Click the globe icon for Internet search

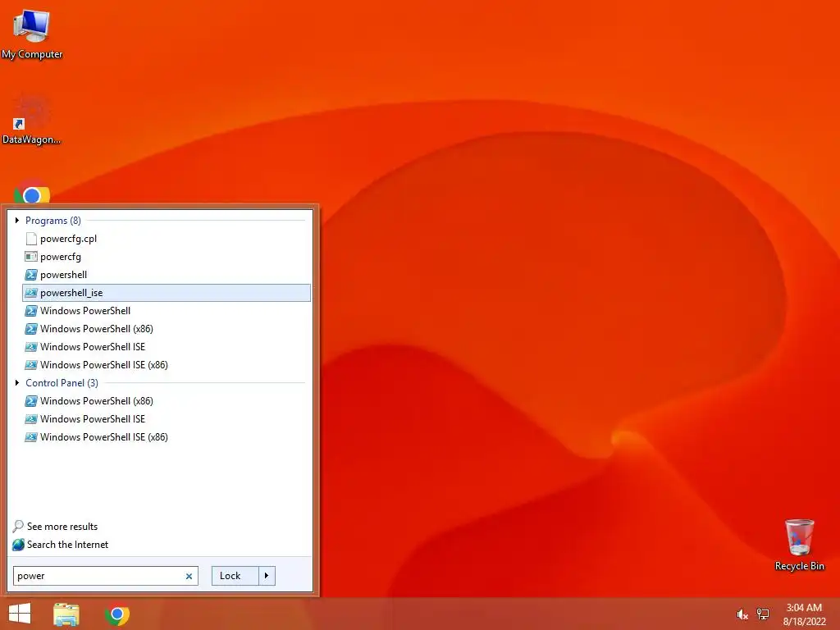point(18,545)
